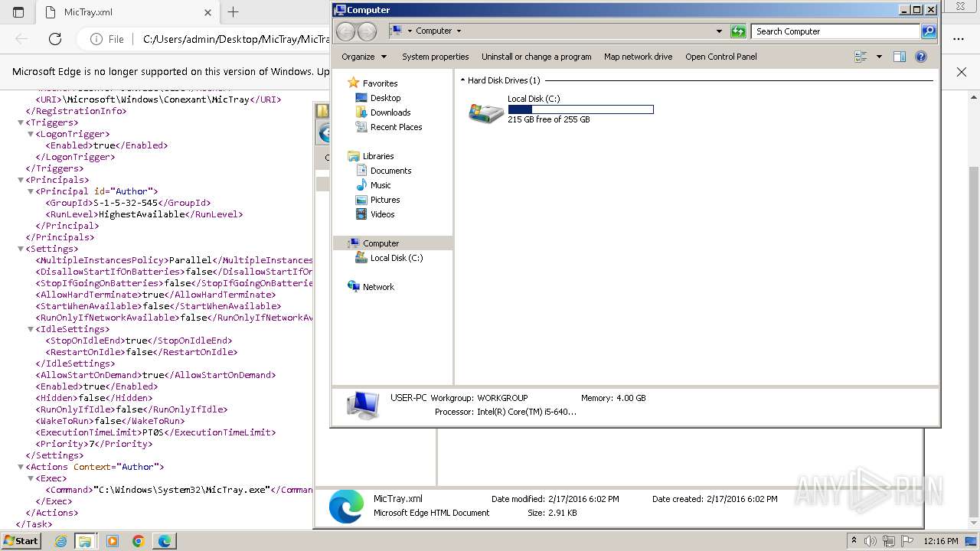Open Google Chrome from taskbar
The image size is (980, 551).
click(139, 541)
